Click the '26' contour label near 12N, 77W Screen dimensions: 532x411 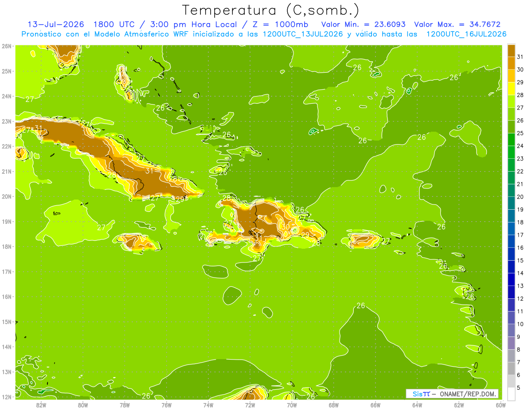click(x=146, y=396)
